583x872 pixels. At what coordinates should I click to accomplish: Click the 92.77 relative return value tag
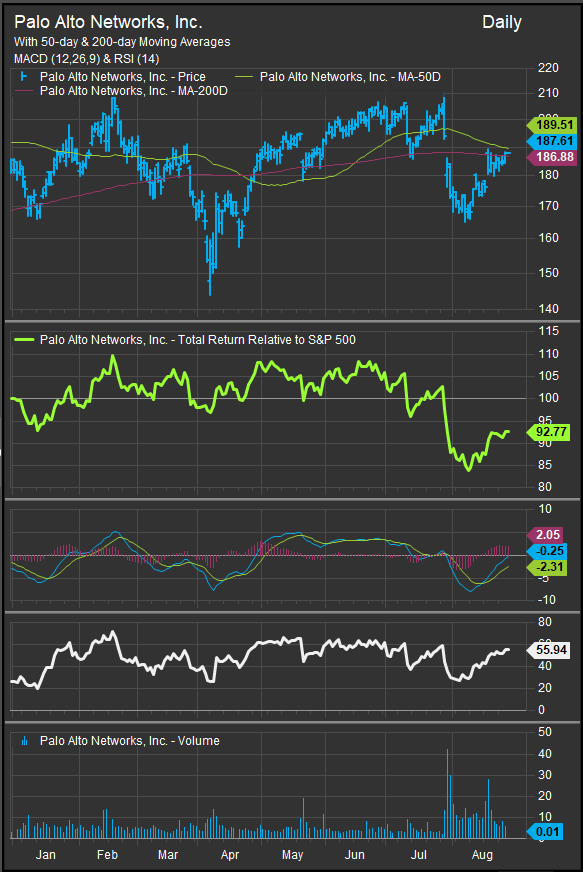click(549, 432)
